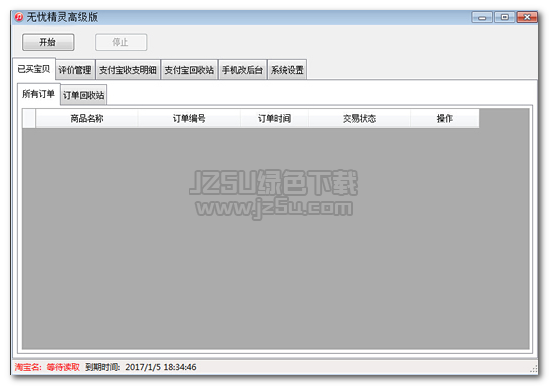Click the blank row-selector header cell
Image resolution: width=549 pixels, height=386 pixels.
[x=29, y=118]
